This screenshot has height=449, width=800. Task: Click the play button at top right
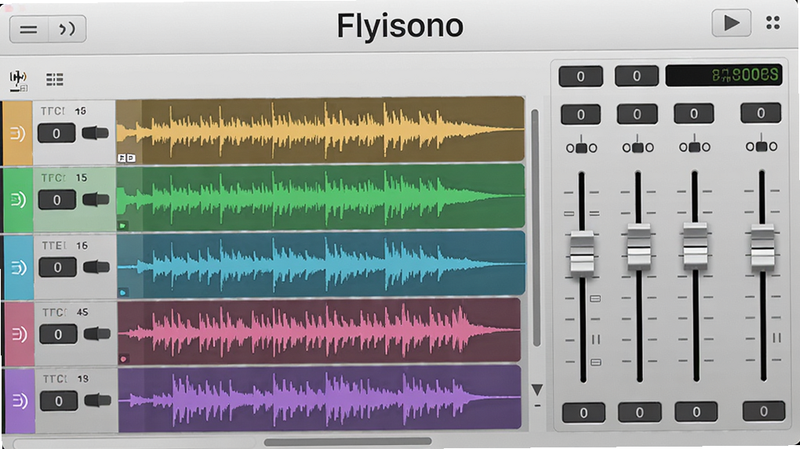point(731,23)
